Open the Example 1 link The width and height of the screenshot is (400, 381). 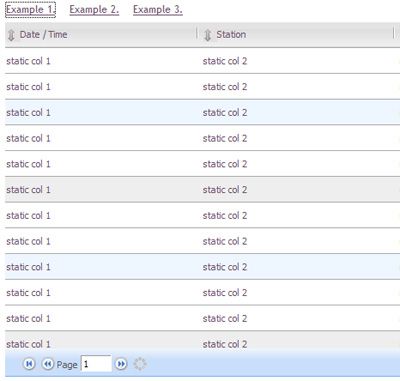pos(30,9)
